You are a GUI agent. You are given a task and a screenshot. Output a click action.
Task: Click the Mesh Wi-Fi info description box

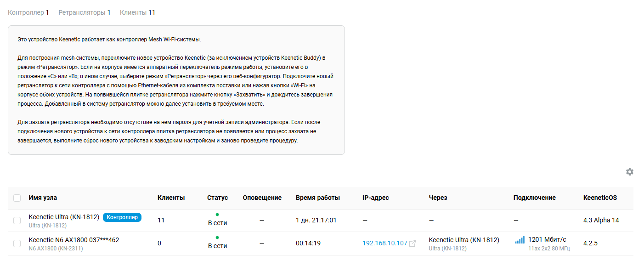176,90
